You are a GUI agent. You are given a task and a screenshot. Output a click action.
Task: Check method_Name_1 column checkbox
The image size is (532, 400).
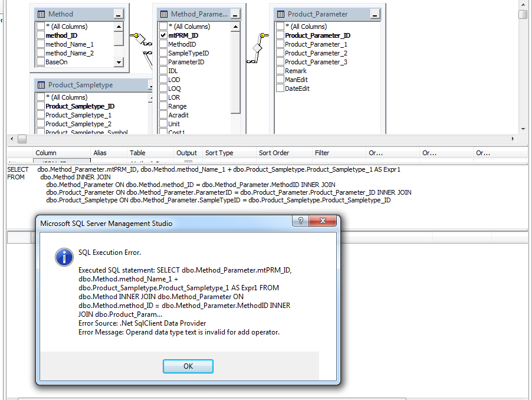(x=41, y=44)
